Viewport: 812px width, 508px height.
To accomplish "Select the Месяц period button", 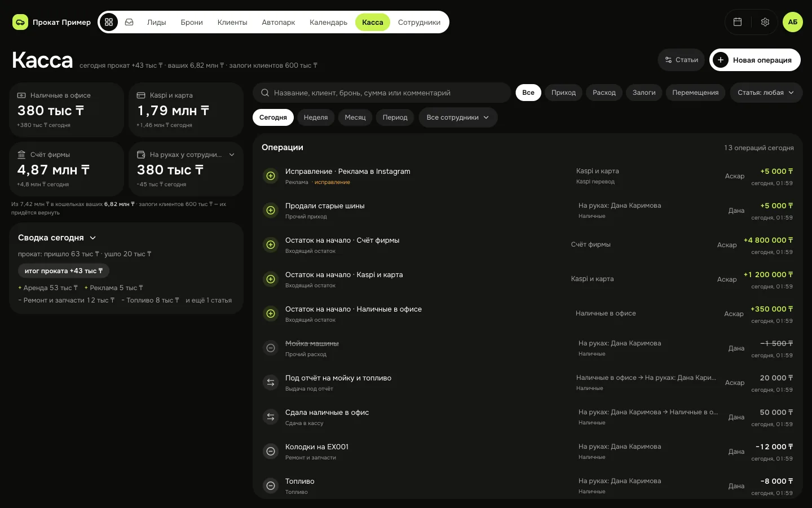I will click(355, 117).
